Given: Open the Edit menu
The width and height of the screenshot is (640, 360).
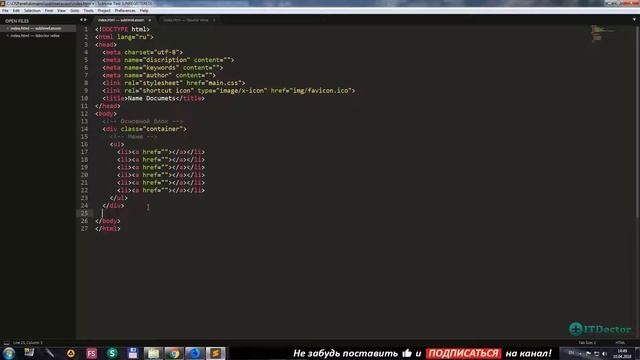Looking at the screenshot, I should point(16,11).
